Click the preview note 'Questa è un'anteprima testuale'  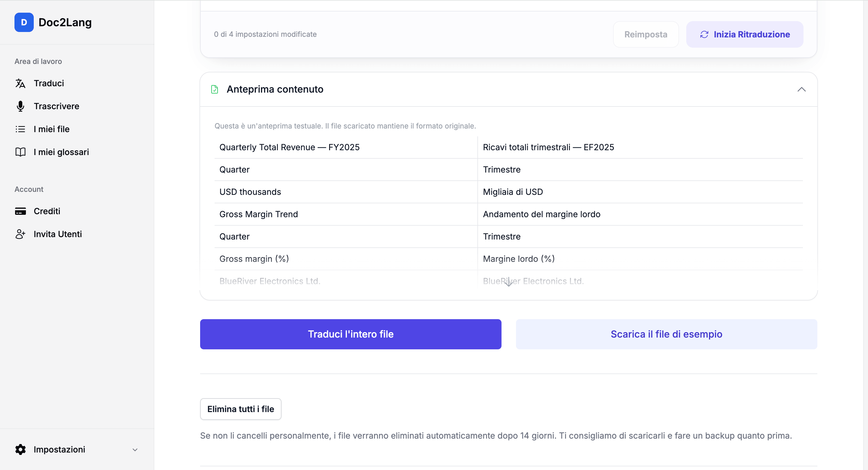345,126
